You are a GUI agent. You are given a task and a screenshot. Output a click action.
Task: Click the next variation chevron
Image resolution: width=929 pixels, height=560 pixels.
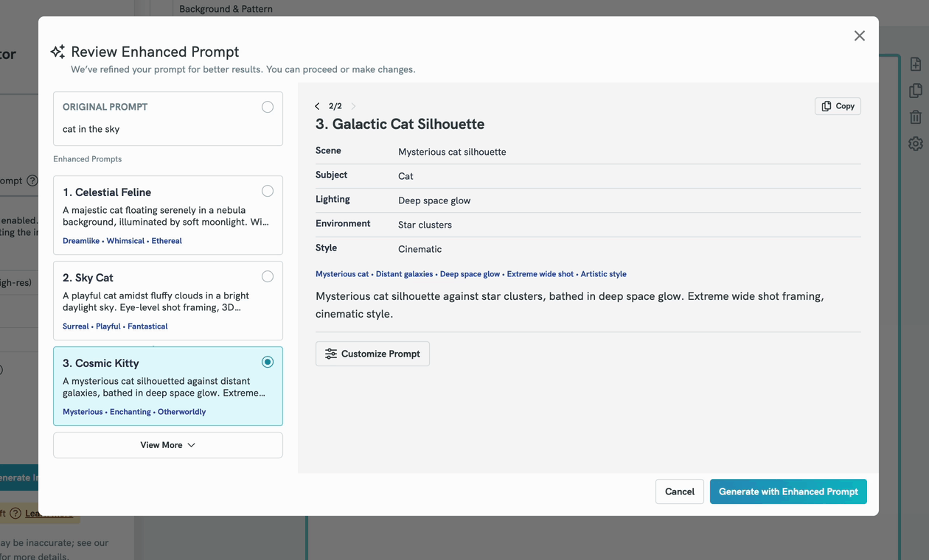(x=353, y=106)
